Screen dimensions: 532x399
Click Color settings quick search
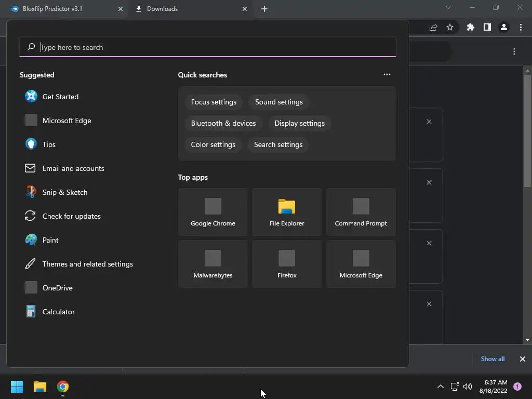click(213, 144)
